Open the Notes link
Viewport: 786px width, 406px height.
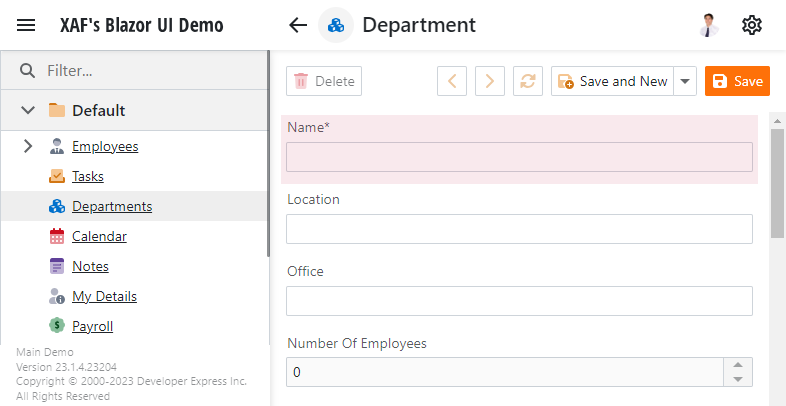[x=90, y=266]
